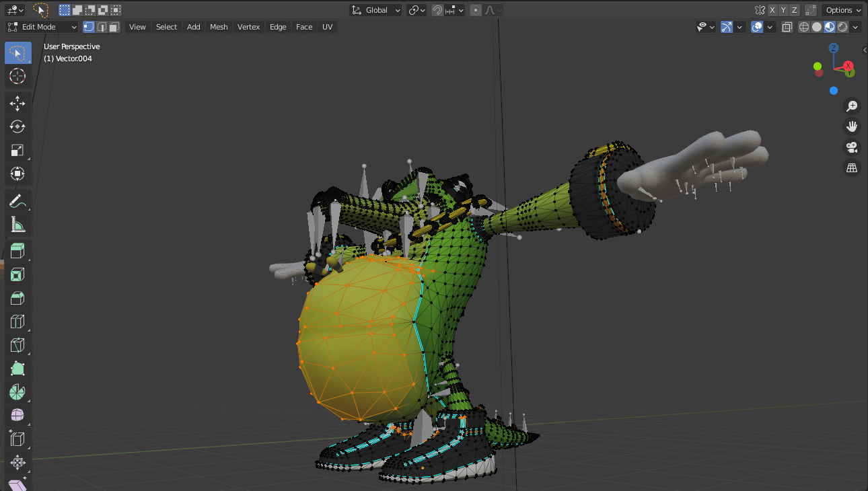Toggle viewport gizmos display
The image size is (868, 491).
(727, 27)
